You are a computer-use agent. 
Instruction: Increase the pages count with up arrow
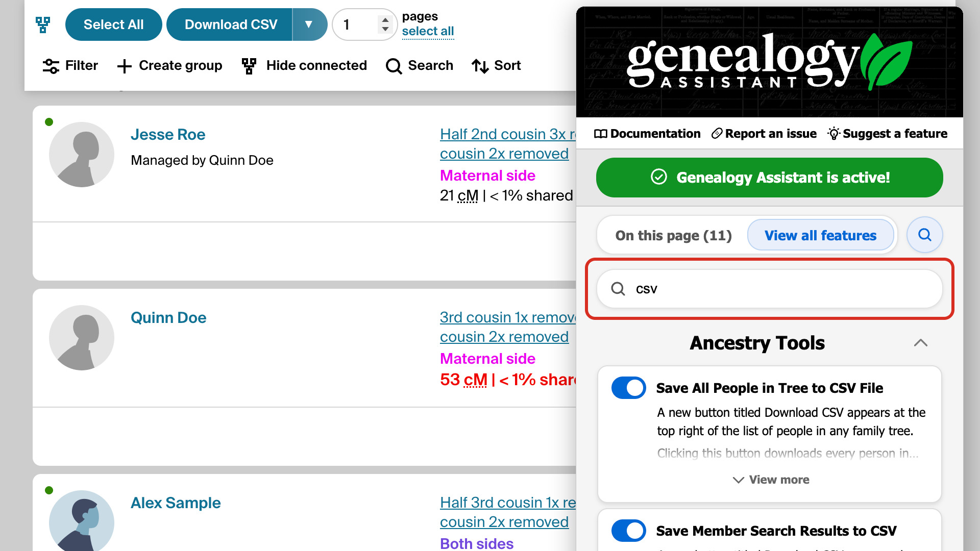click(385, 20)
